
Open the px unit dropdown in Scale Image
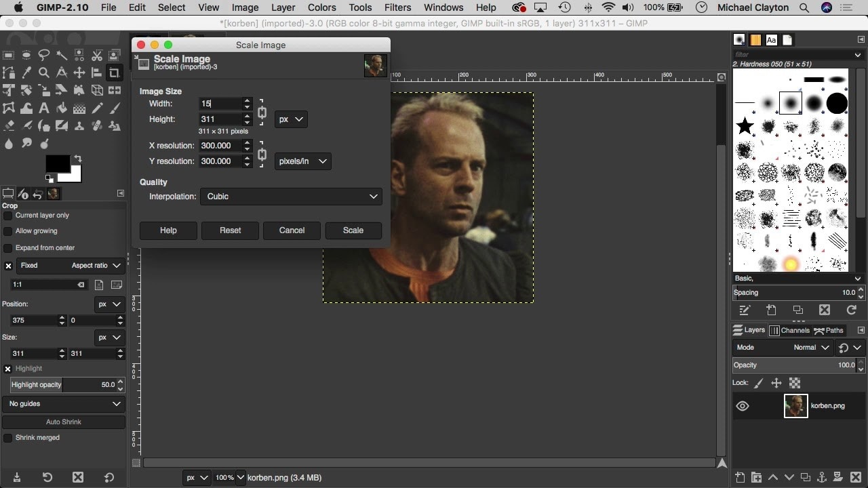291,119
